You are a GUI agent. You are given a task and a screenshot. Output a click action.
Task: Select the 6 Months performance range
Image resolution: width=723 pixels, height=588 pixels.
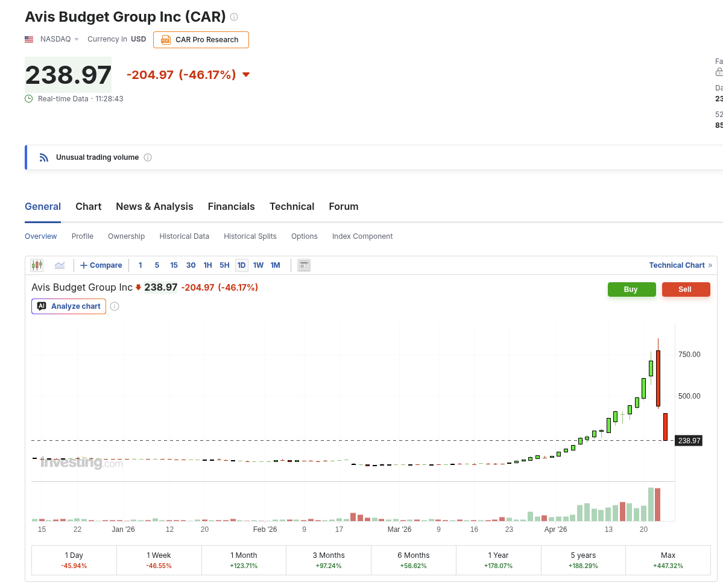(414, 560)
